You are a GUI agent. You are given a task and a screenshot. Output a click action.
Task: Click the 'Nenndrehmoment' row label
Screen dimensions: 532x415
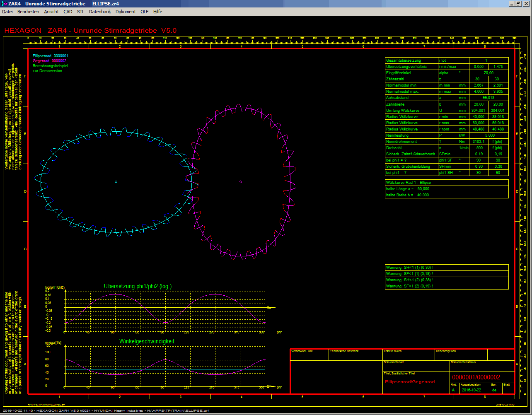coord(401,142)
